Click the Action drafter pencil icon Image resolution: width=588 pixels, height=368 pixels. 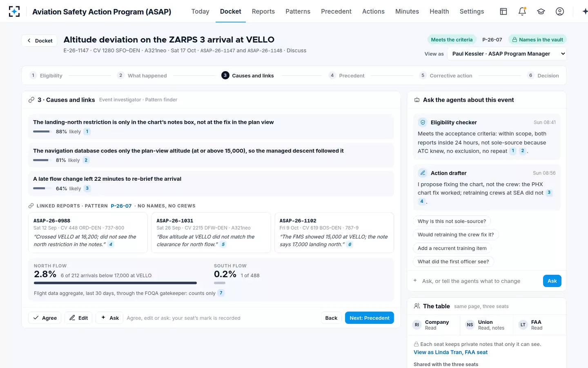[x=423, y=173]
